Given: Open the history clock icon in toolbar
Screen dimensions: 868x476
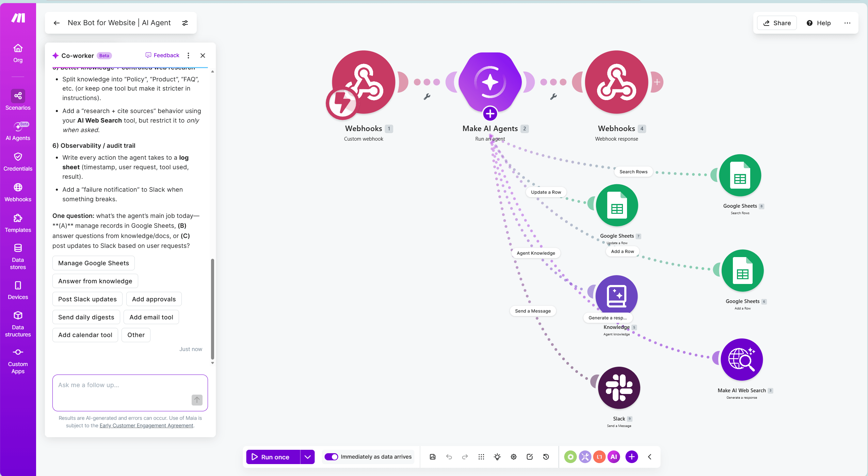Looking at the screenshot, I should click(x=546, y=457).
